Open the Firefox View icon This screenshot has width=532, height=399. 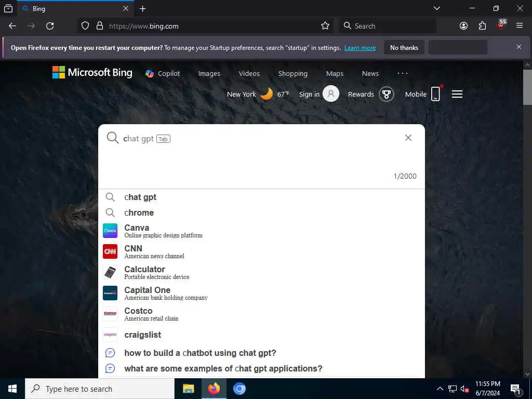click(8, 8)
